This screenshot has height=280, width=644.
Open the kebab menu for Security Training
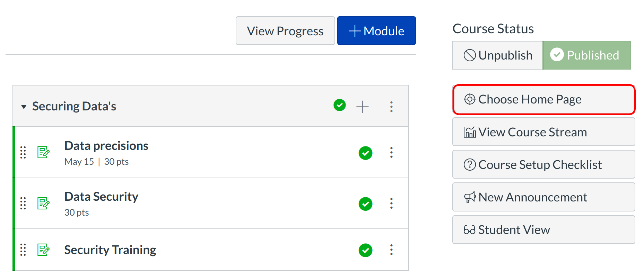[391, 250]
